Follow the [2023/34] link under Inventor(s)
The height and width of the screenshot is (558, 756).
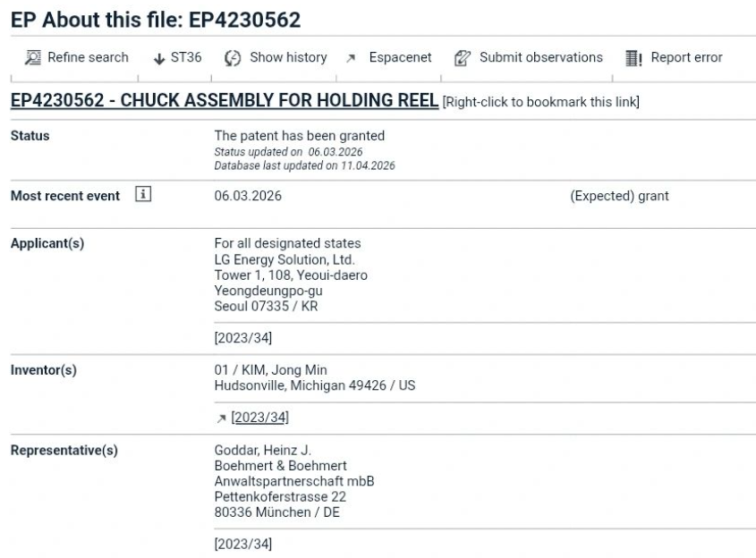pyautogui.click(x=259, y=418)
